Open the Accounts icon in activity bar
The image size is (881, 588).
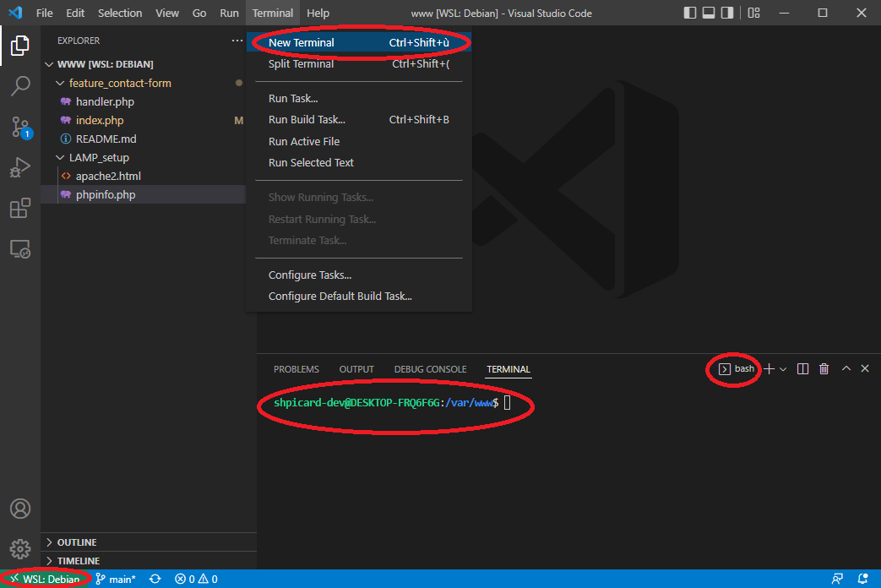click(x=20, y=509)
